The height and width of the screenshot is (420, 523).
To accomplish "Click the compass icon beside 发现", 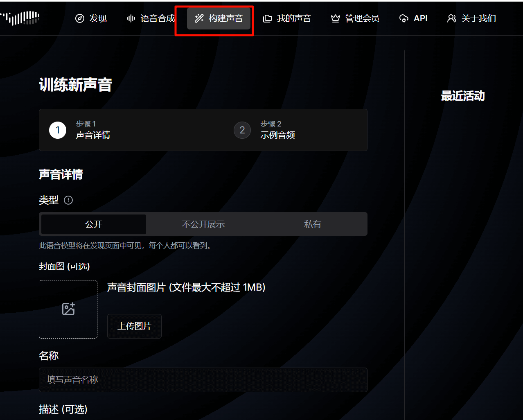I will pos(80,18).
